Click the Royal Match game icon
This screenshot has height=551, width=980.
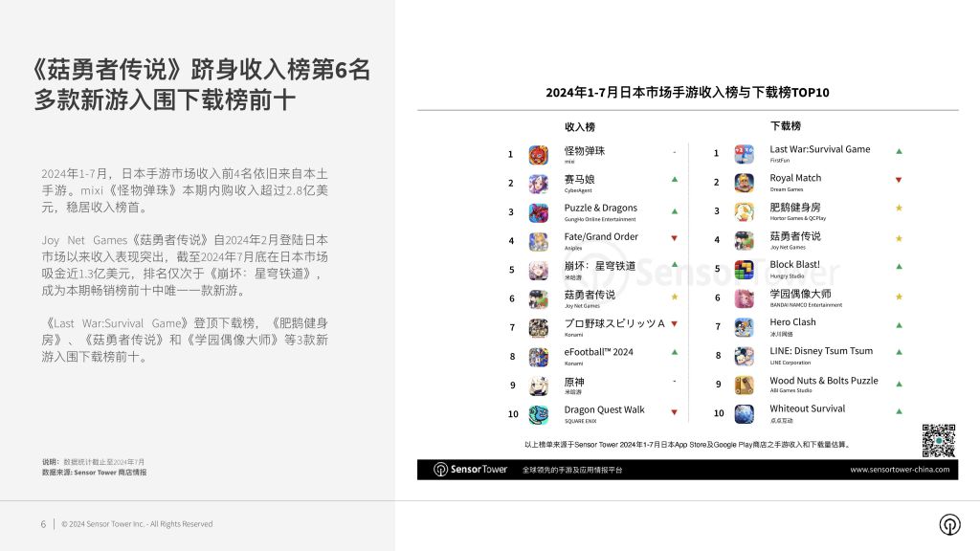click(744, 183)
